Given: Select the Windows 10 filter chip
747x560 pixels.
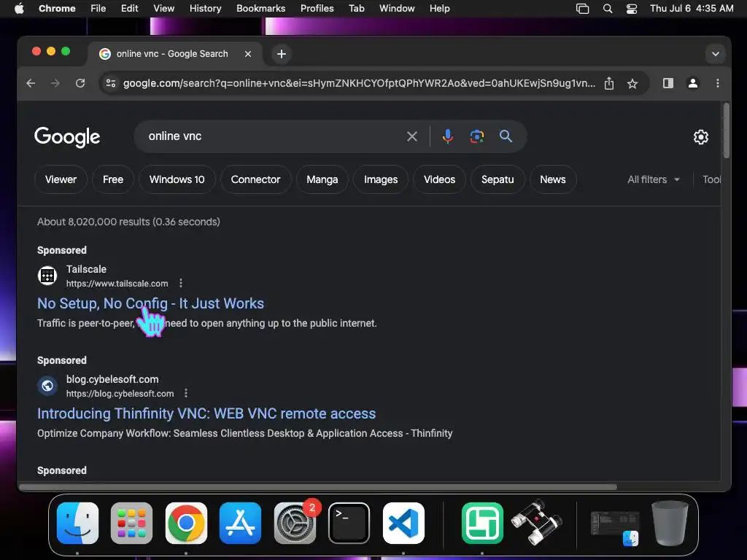Looking at the screenshot, I should (x=177, y=179).
